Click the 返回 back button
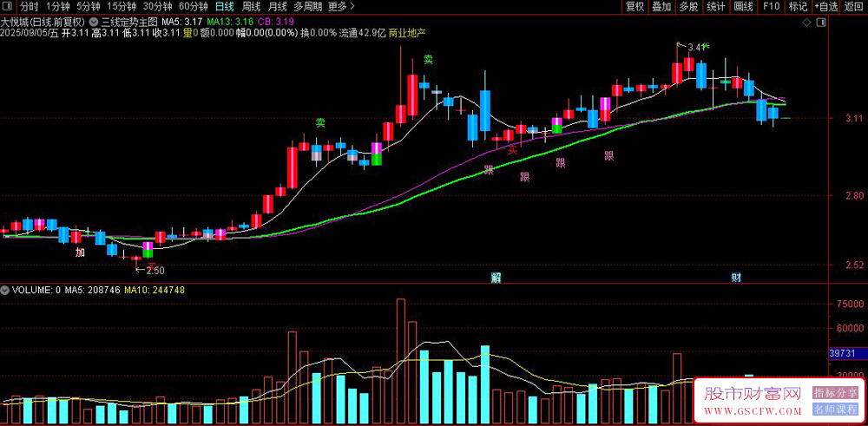868x426 pixels. tap(854, 7)
